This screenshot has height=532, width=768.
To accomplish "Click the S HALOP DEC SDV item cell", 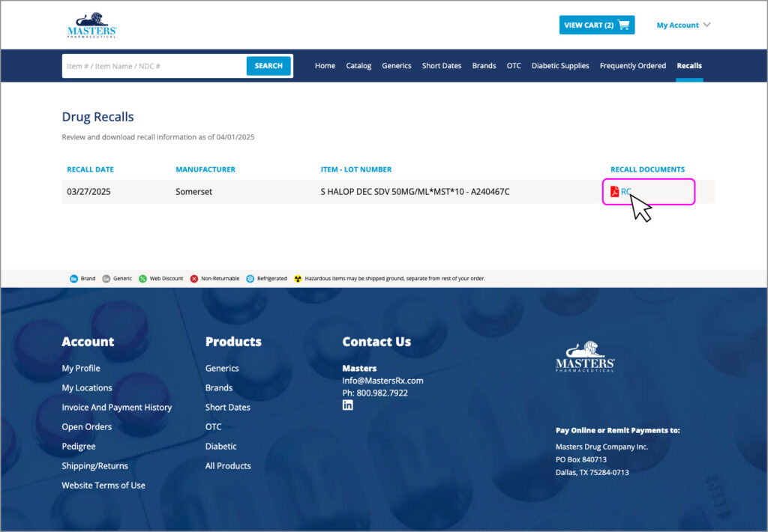I will [x=415, y=191].
